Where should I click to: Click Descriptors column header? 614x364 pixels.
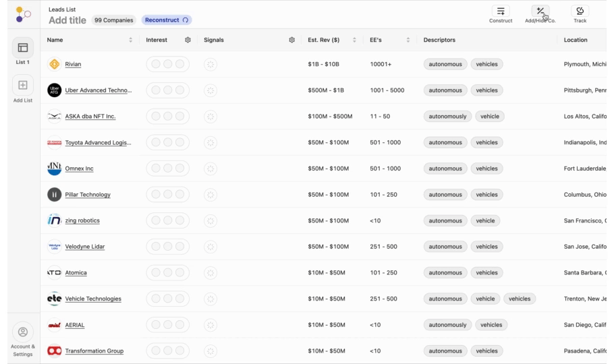tap(439, 40)
